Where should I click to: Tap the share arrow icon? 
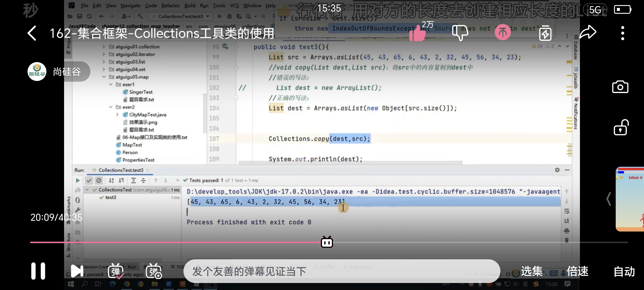[x=588, y=32]
